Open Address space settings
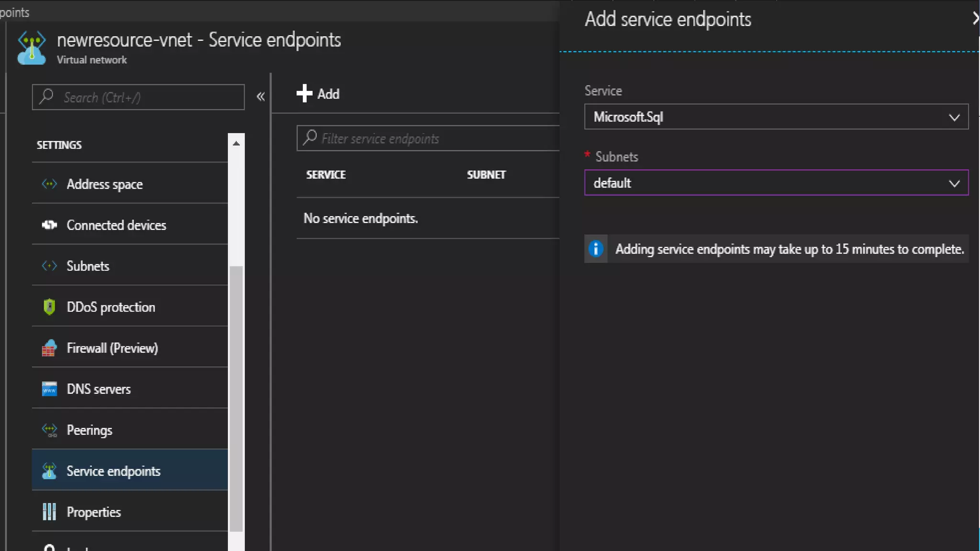This screenshot has height=551, width=980. [x=130, y=184]
